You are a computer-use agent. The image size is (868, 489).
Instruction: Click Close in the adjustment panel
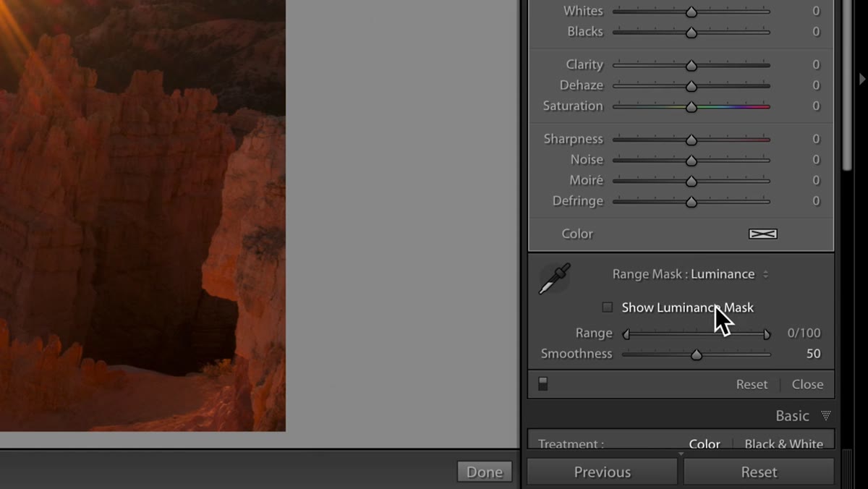807,384
